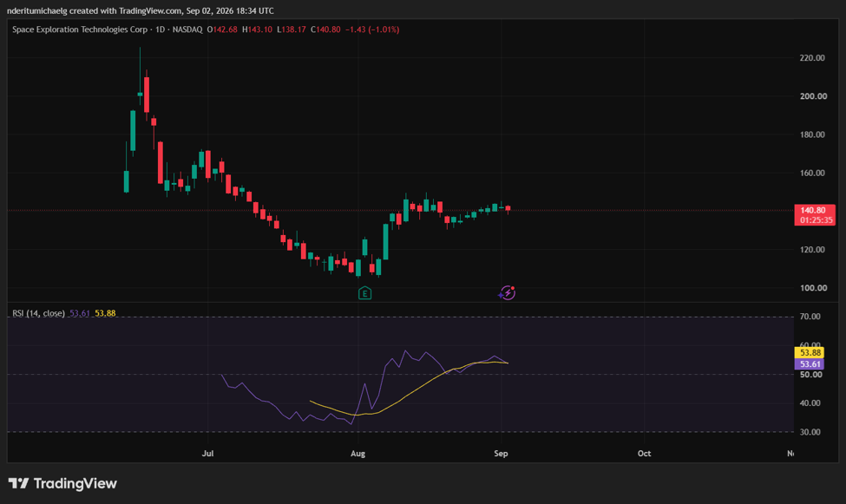Screen dimensions: 846x504
Task: Click the purple RSI value 53.61 in legend
Action: pyautogui.click(x=80, y=313)
